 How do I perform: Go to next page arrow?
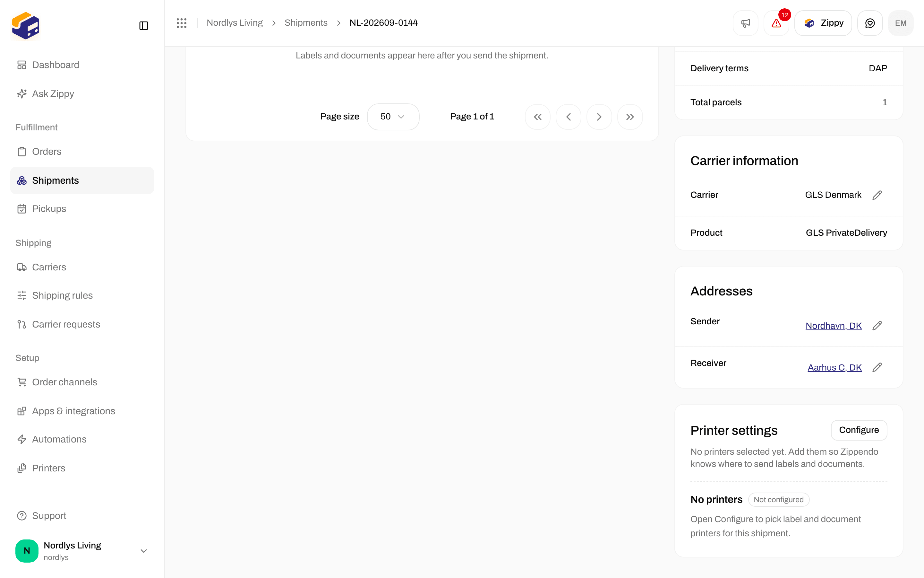click(x=599, y=117)
